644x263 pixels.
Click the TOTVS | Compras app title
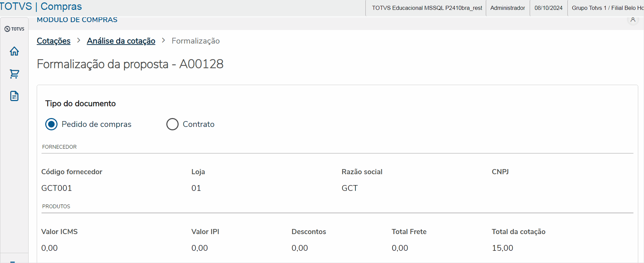tap(41, 6)
